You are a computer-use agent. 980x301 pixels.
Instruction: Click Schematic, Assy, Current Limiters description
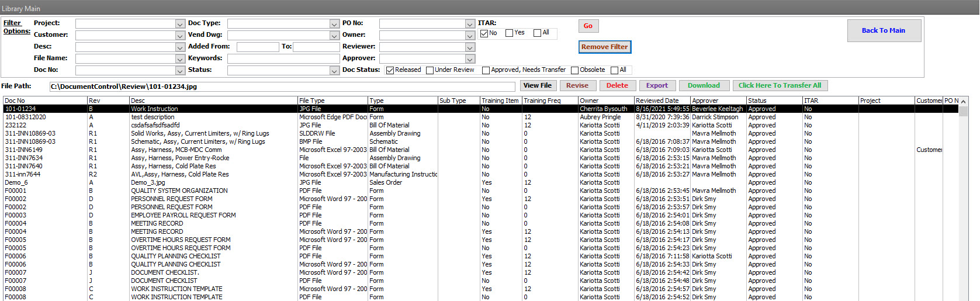click(198, 141)
